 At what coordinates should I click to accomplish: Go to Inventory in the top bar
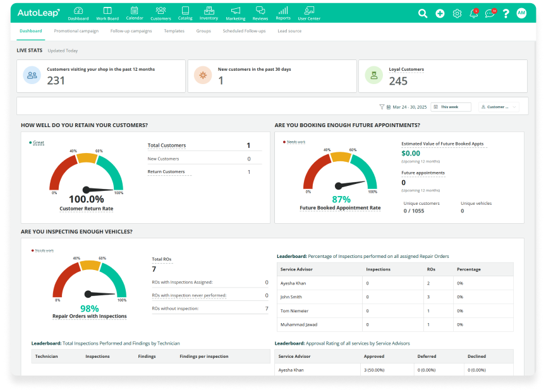pyautogui.click(x=209, y=11)
